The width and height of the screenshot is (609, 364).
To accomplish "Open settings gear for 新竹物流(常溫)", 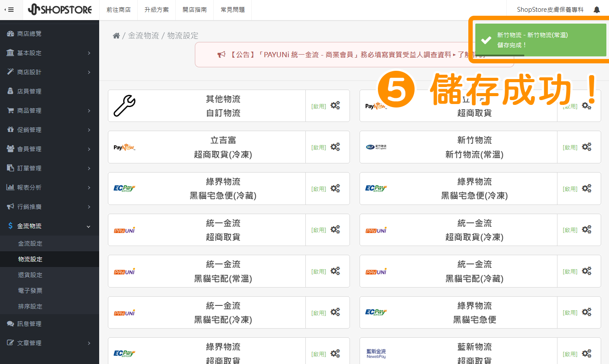I will tap(586, 147).
